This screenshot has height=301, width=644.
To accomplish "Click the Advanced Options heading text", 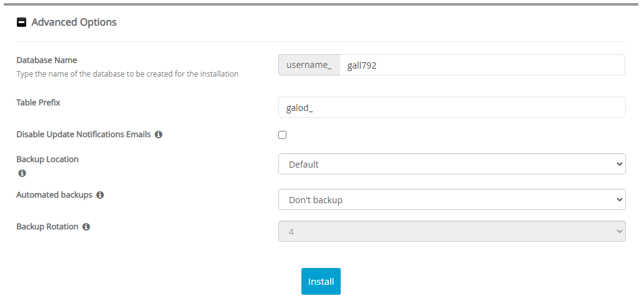I will (x=74, y=22).
